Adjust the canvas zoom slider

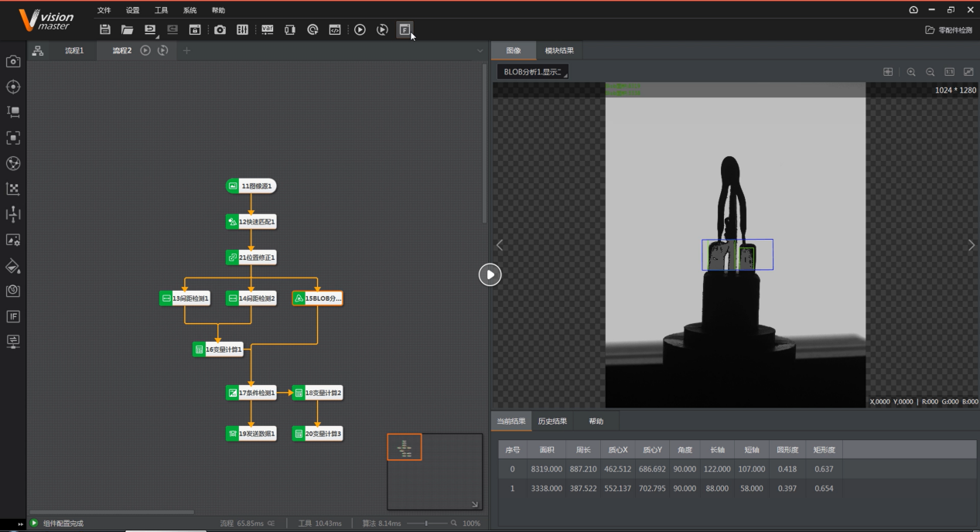426,523
